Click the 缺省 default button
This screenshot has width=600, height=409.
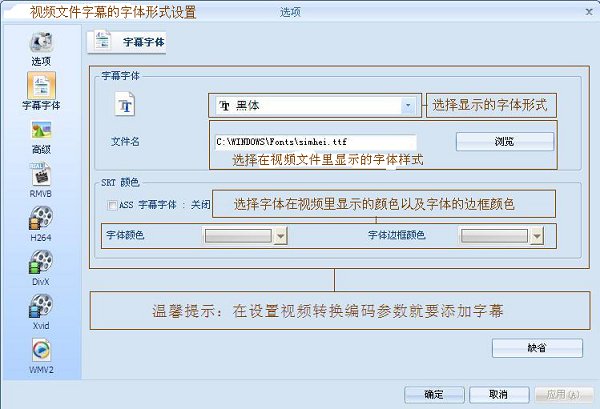pos(537,348)
